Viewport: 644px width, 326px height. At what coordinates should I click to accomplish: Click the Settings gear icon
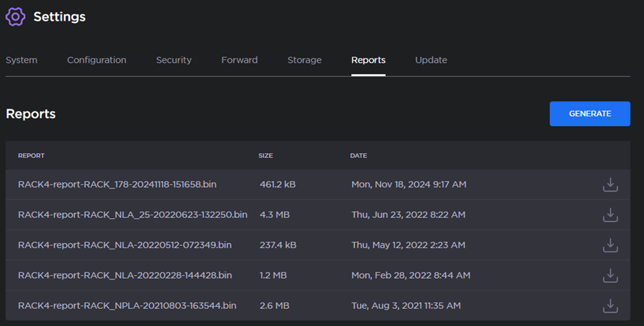16,16
